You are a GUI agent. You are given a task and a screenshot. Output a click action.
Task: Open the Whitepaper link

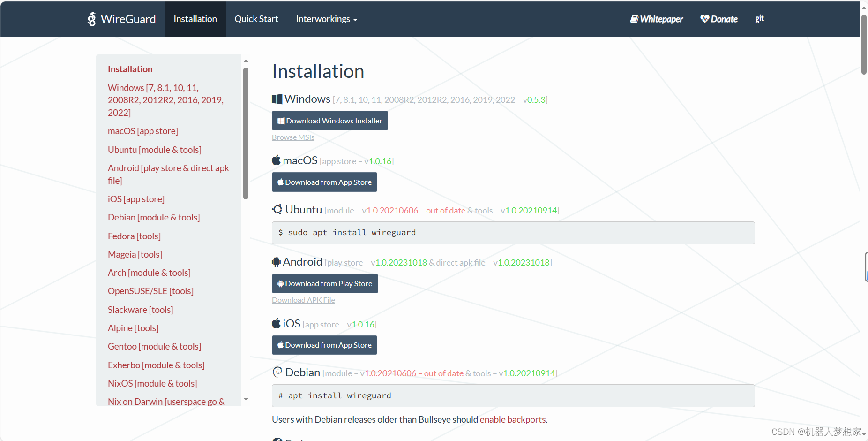click(657, 19)
